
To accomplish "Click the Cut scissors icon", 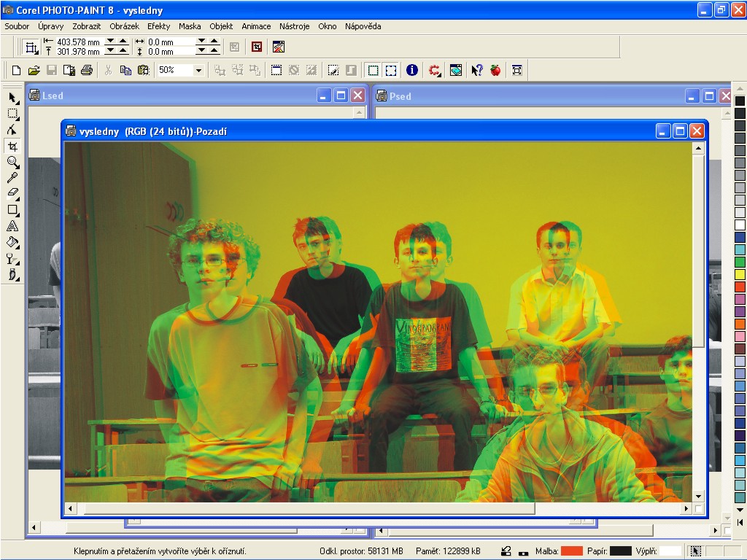I will click(108, 71).
